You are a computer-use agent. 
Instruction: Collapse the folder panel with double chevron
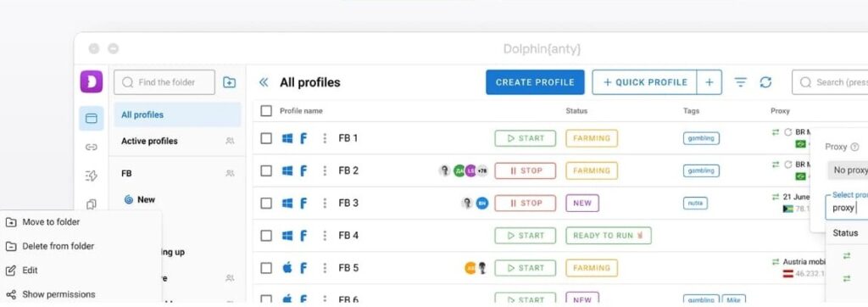coord(264,82)
